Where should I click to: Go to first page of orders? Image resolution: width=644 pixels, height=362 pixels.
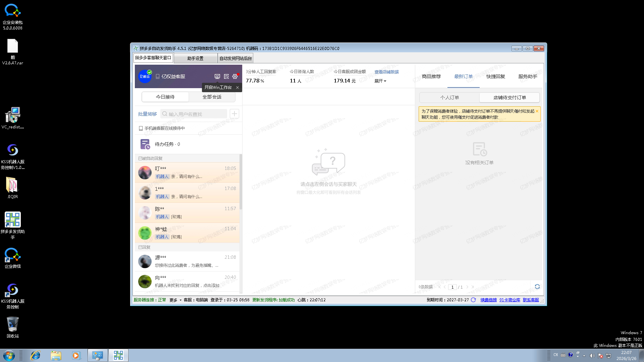(439, 287)
